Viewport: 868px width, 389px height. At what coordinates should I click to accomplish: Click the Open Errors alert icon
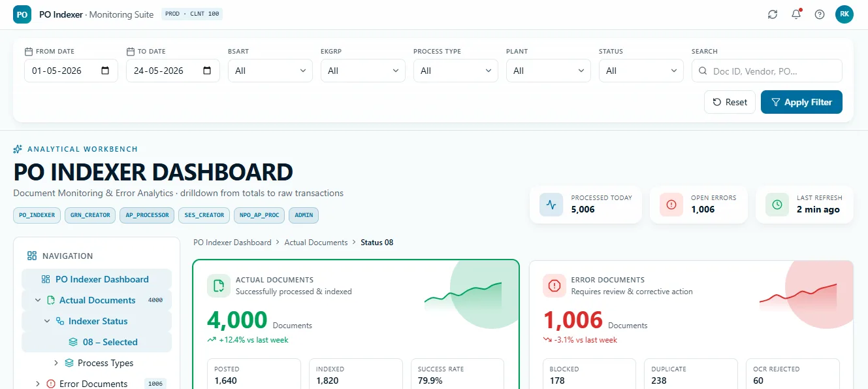pos(671,205)
